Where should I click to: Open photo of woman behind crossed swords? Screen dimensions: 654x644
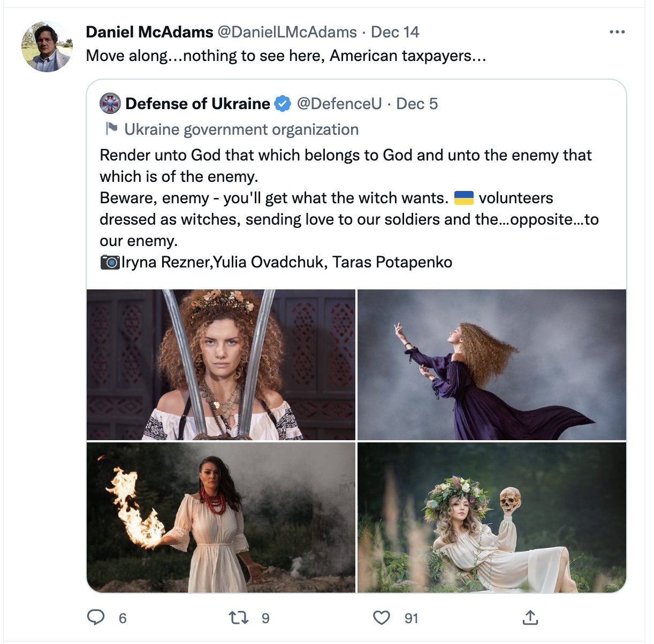click(221, 365)
